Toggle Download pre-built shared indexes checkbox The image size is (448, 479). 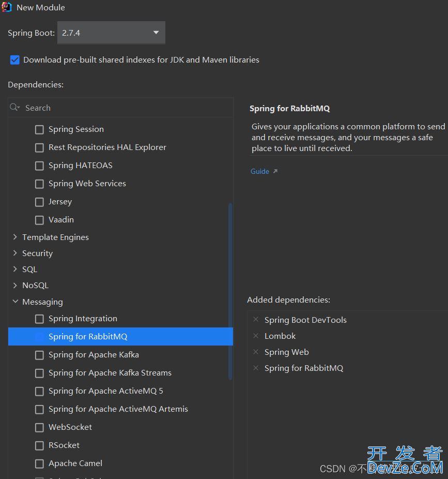click(14, 60)
